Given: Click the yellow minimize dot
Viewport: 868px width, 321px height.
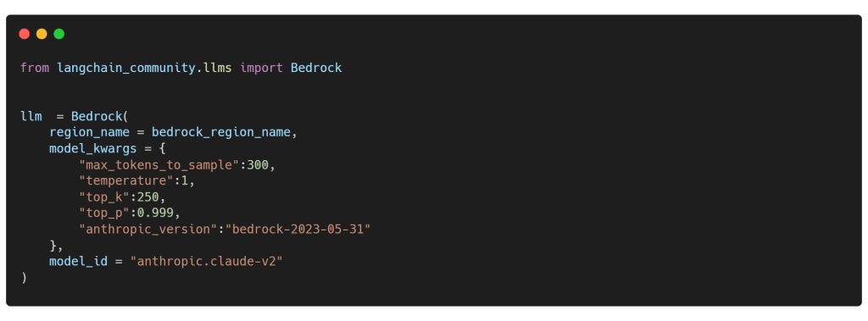Looking at the screenshot, I should [42, 34].
